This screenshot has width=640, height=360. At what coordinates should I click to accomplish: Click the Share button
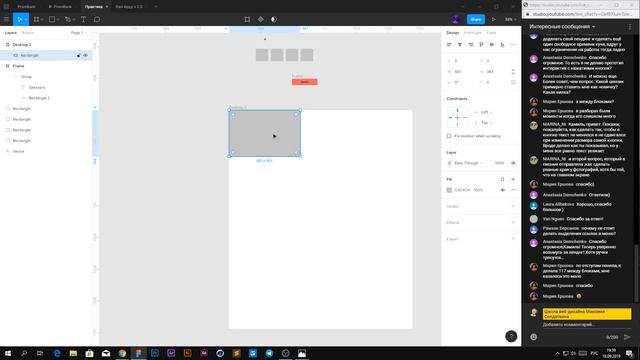coord(476,19)
